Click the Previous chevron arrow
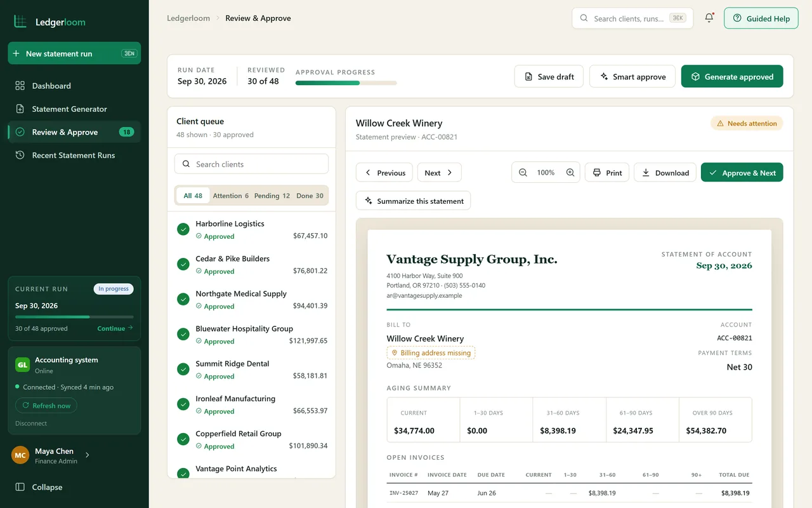 tap(368, 173)
